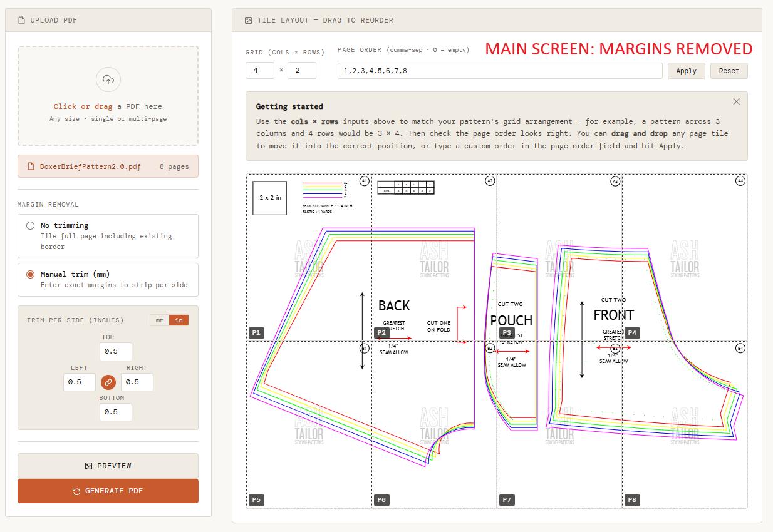This screenshot has height=532, width=773.
Task: Click the upload cloud icon
Action: click(x=108, y=79)
